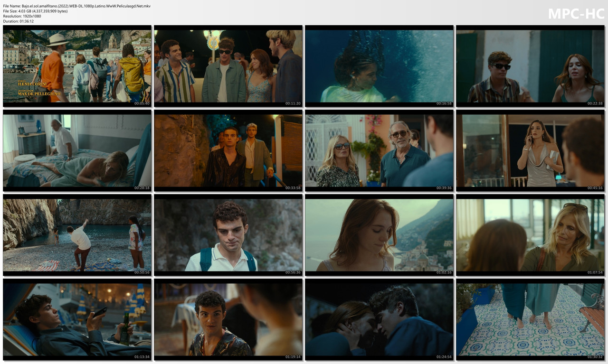Click the MAX DE PELLEGRINO credit text
Viewport: 608px width, 364px height.
pyautogui.click(x=39, y=94)
